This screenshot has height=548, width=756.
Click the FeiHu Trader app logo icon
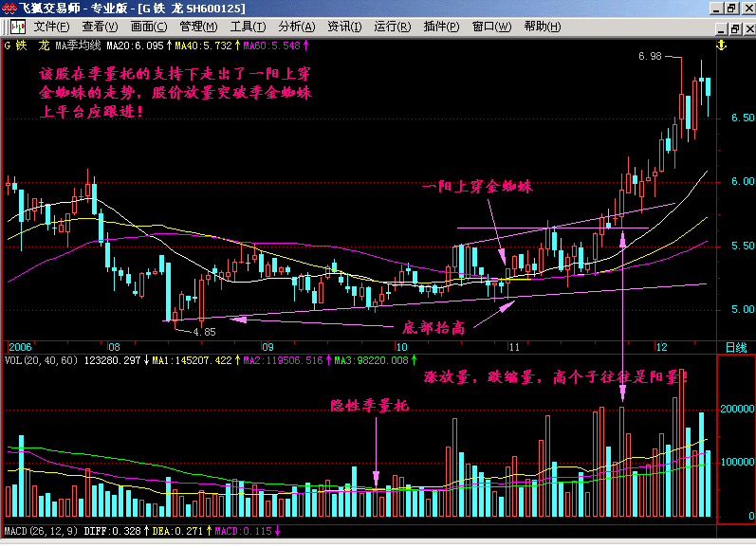(x=9, y=9)
